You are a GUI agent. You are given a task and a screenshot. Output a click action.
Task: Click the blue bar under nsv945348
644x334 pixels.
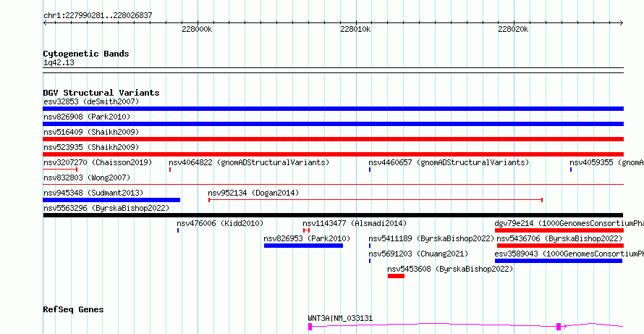pos(111,200)
